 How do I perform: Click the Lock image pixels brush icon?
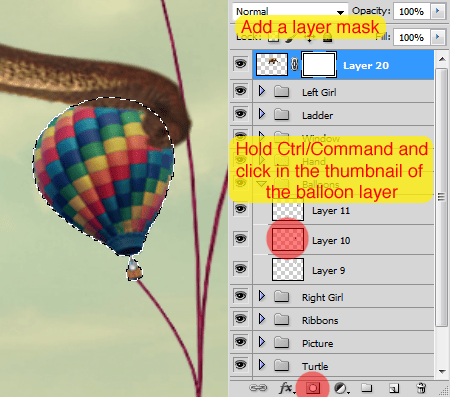[x=291, y=38]
